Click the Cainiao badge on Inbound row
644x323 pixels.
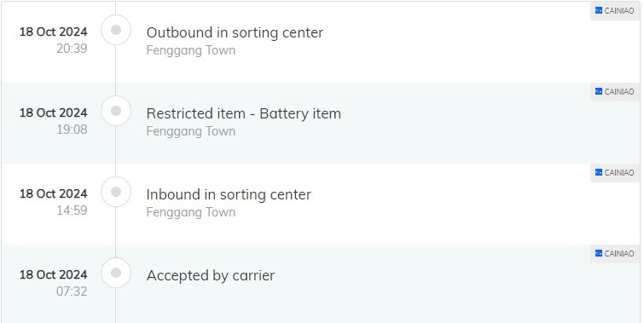[x=615, y=172]
